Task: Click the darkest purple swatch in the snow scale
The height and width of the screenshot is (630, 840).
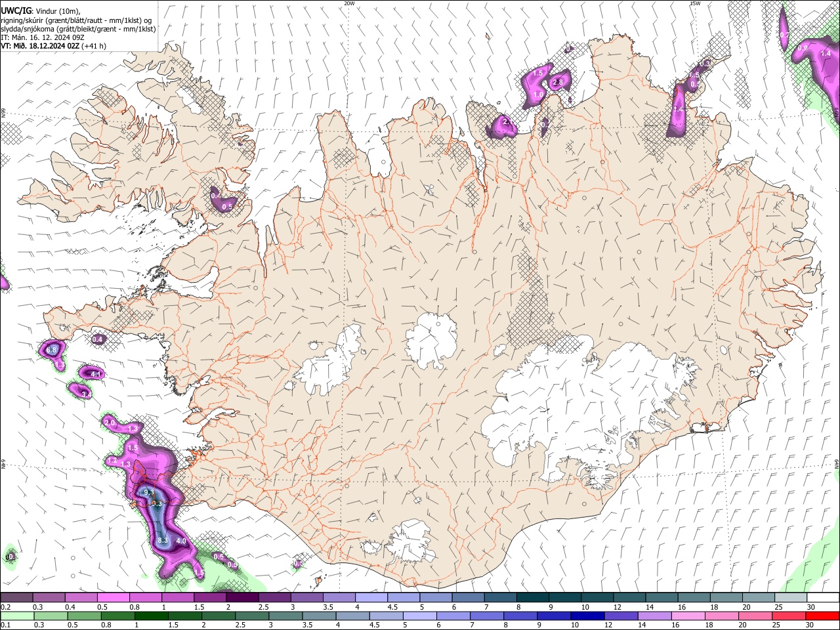Action: (242, 598)
